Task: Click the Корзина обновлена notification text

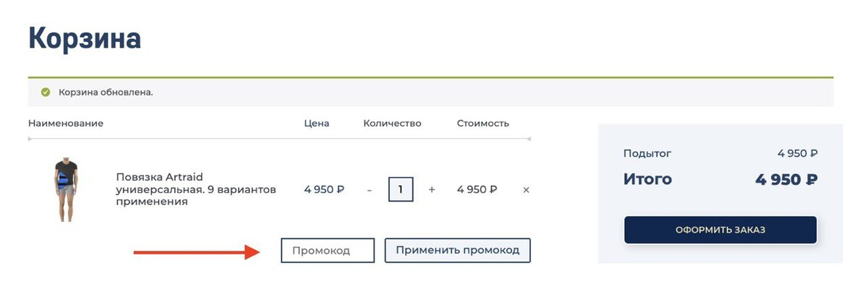Action: point(106,92)
